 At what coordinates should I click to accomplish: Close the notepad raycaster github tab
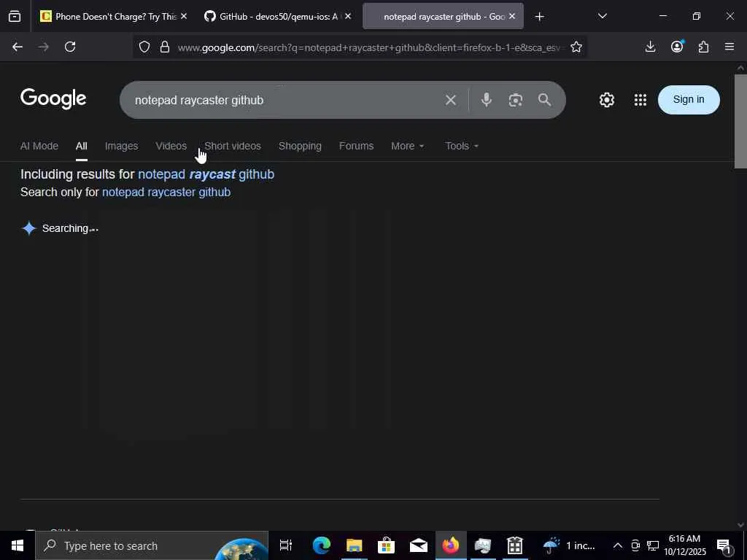[x=511, y=16]
